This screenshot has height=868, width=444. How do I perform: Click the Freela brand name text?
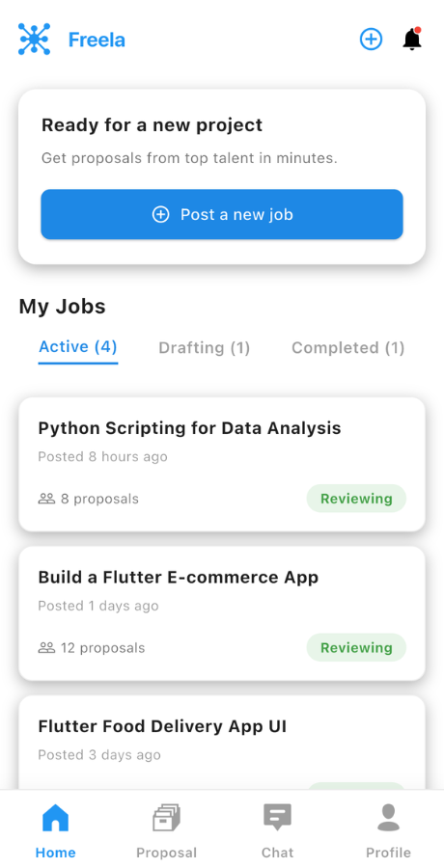(97, 40)
